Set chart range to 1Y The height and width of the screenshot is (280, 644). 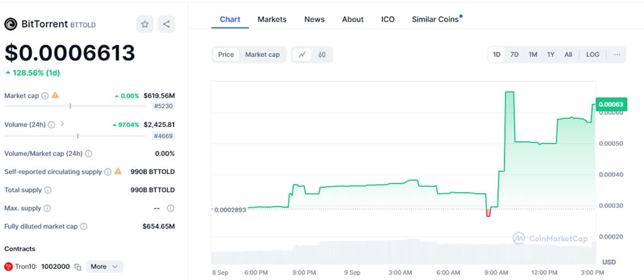[x=551, y=55]
